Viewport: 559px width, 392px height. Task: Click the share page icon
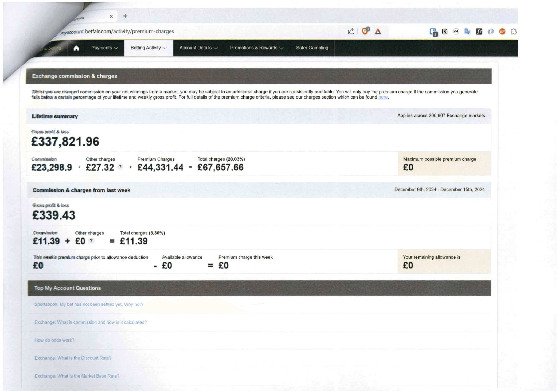click(351, 32)
